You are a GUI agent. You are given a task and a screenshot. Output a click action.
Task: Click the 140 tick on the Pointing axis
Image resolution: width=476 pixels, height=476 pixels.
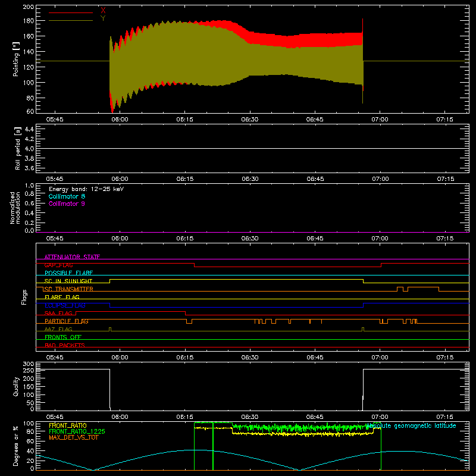(x=28, y=52)
